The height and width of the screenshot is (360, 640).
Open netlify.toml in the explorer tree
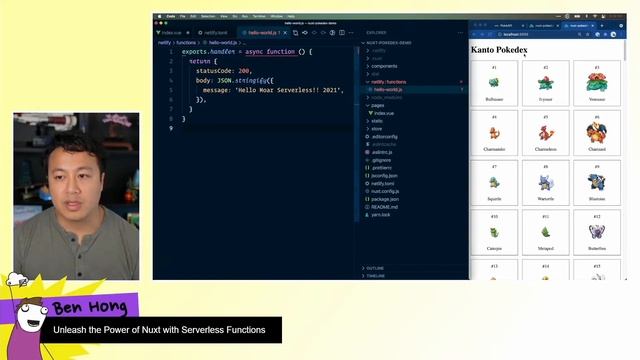click(380, 184)
